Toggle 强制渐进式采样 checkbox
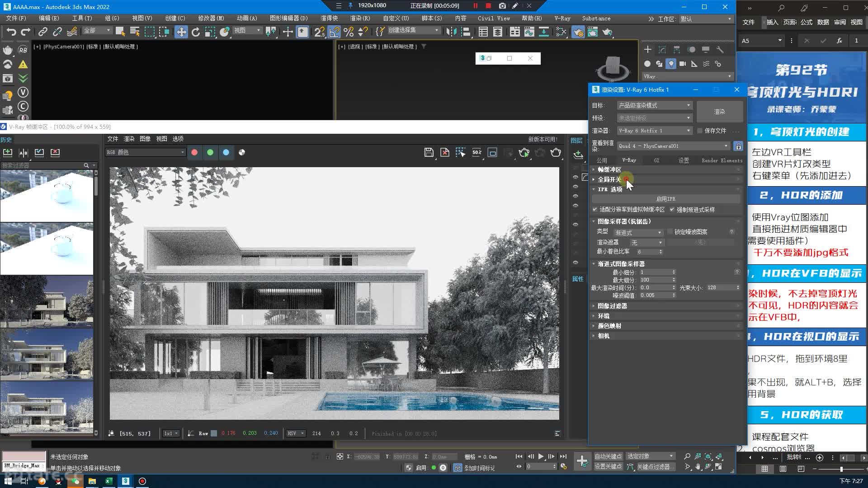The width and height of the screenshot is (868, 488). pos(672,209)
